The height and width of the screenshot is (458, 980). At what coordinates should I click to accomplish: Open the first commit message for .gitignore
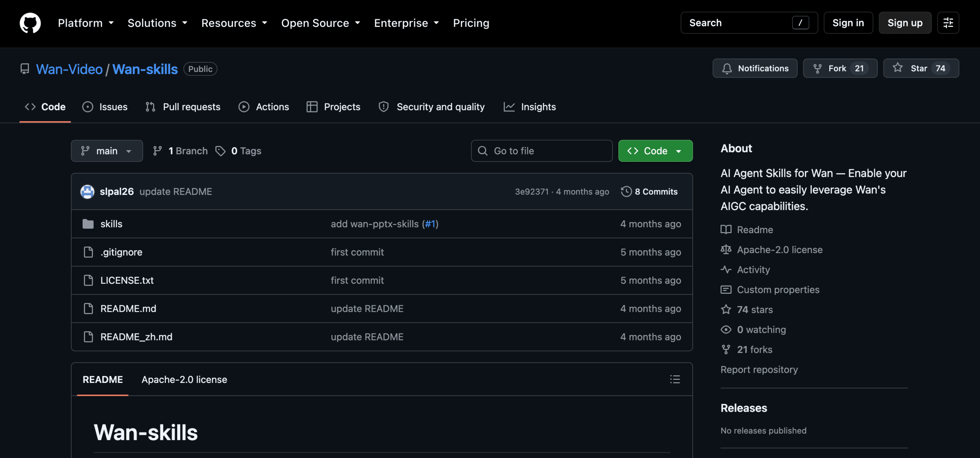[357, 252]
